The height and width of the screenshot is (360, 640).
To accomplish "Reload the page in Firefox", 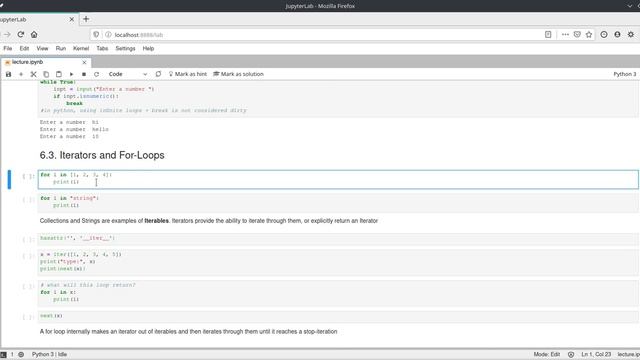I will 21,35.
